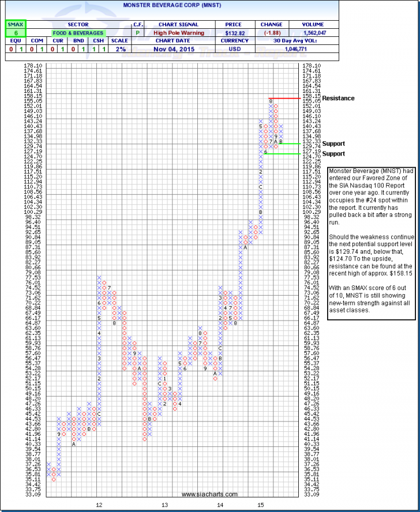Select the SCALE header cell
420x512 pixels.
[x=119, y=41]
